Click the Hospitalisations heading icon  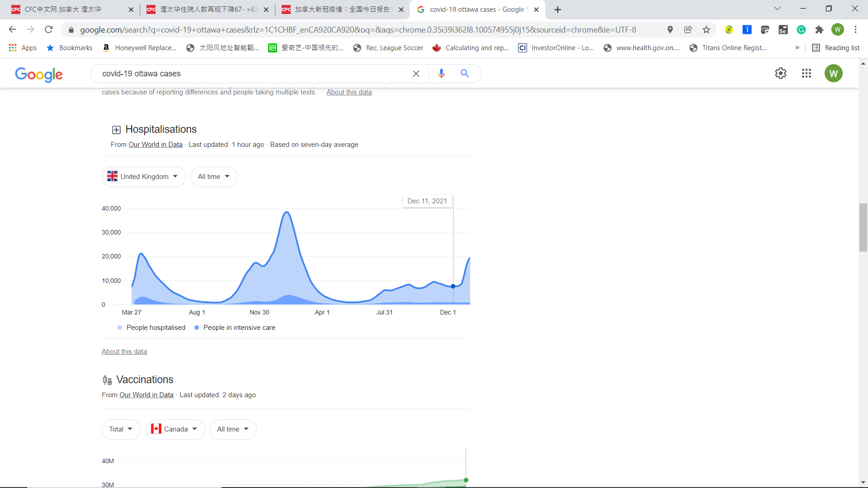point(116,130)
